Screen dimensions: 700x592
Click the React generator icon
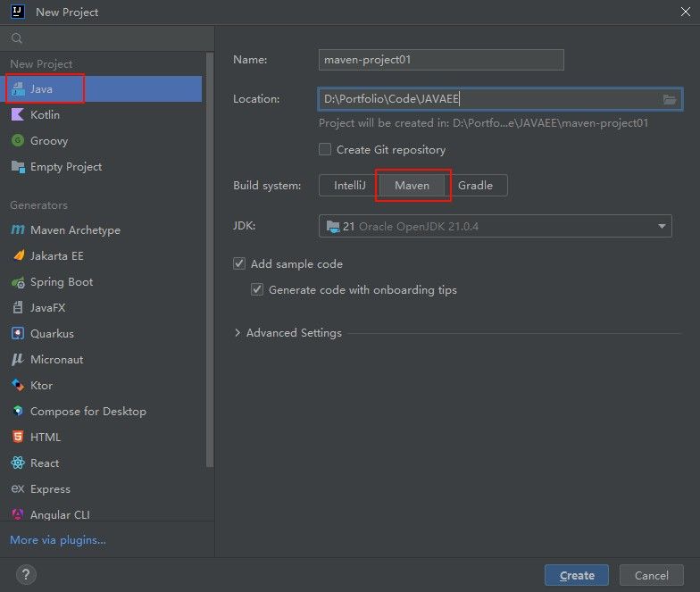tap(18, 463)
